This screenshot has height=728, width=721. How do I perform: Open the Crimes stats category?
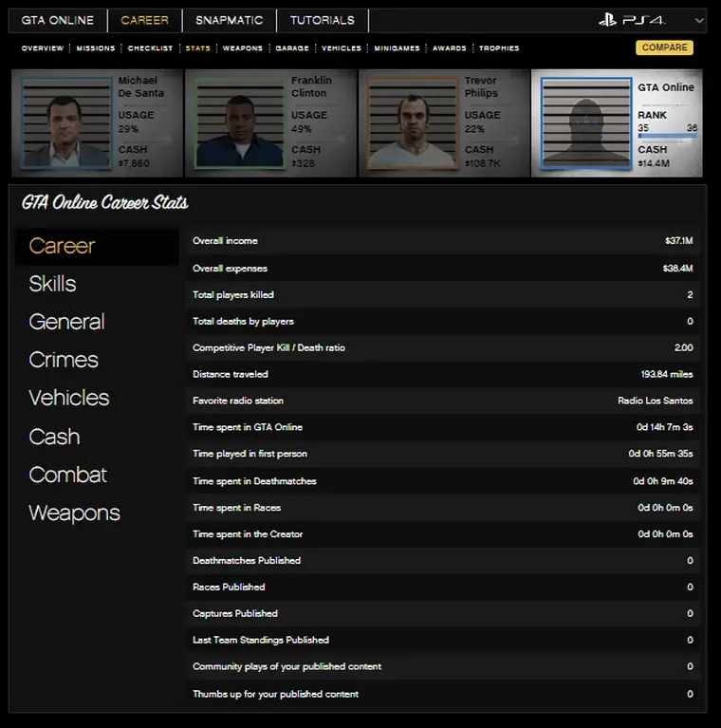click(64, 361)
